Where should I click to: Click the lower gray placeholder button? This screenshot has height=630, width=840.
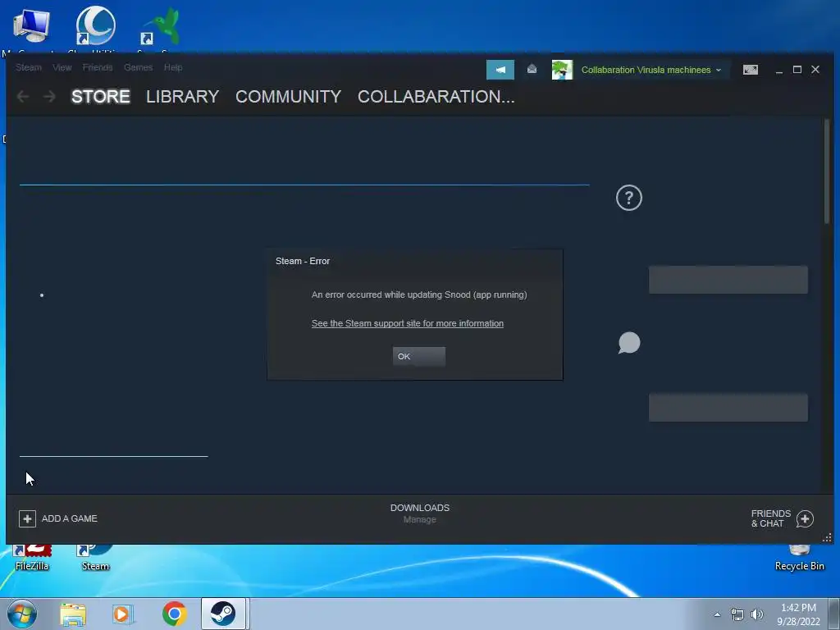coord(728,408)
